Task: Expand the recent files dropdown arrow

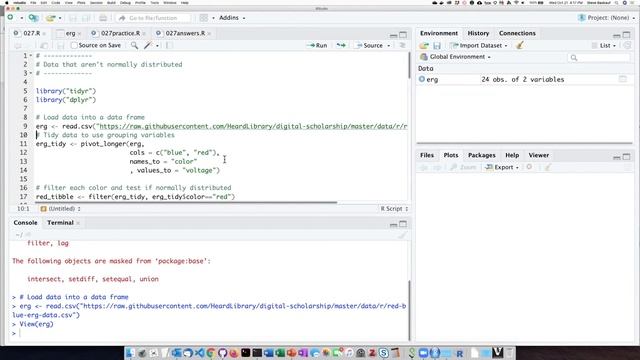Action: click(x=60, y=18)
